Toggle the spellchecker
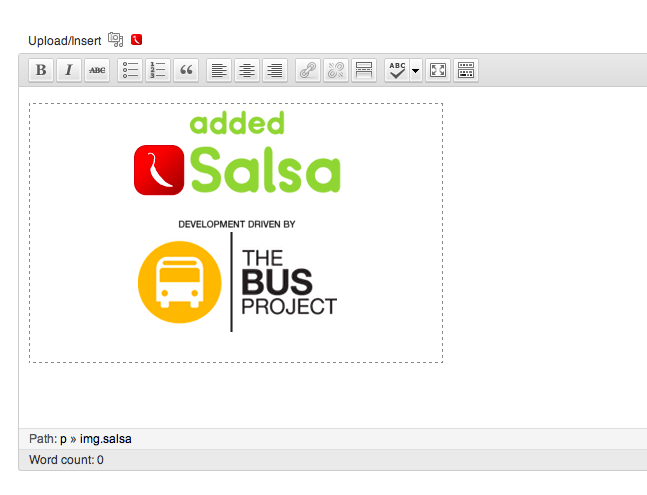The height and width of the screenshot is (495, 647). [397, 70]
